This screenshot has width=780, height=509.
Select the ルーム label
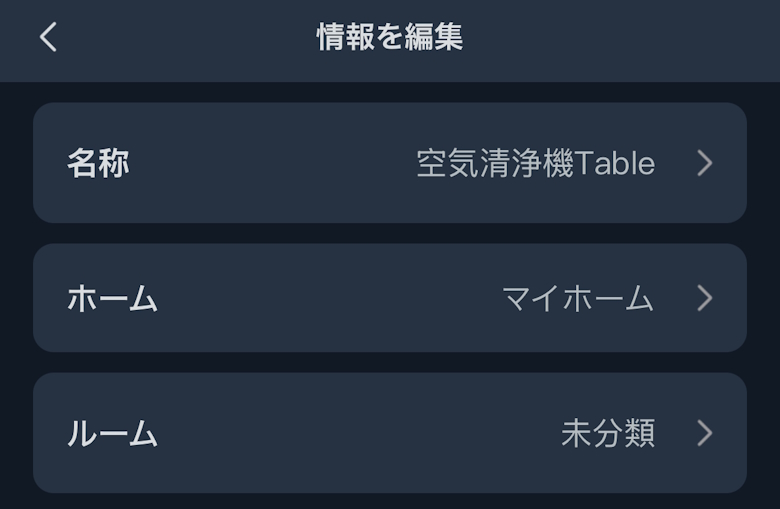tap(112, 433)
